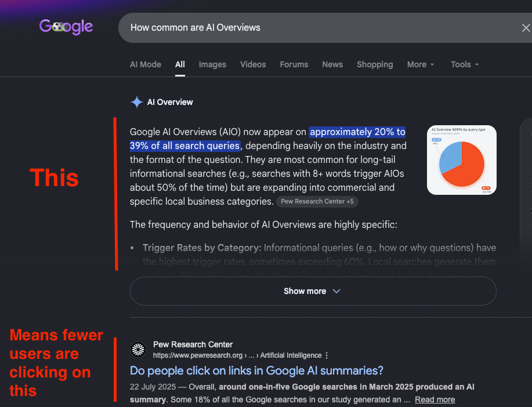Open 'Do people click on links' result
The height and width of the screenshot is (407, 532).
(256, 370)
